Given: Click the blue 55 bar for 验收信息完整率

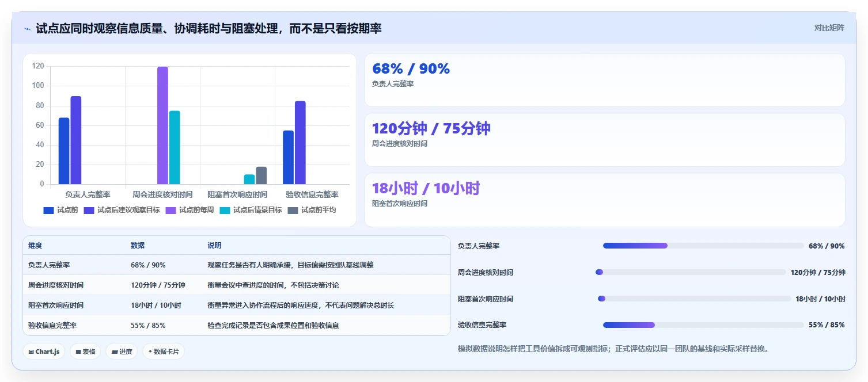Looking at the screenshot, I should tap(288, 157).
